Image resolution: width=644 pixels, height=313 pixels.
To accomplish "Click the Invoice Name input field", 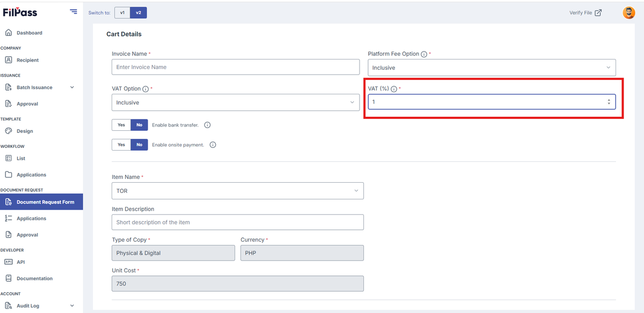I will point(236,67).
